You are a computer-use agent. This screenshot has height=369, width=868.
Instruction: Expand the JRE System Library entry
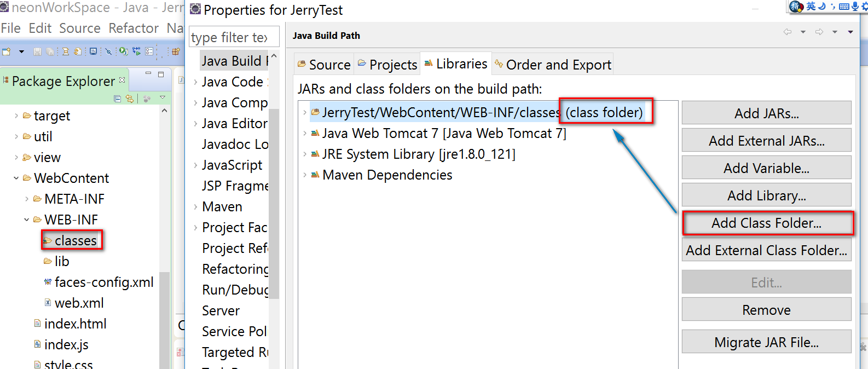pos(305,154)
